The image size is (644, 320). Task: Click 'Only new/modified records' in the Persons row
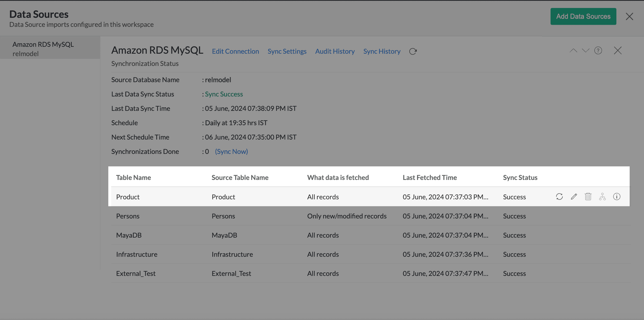click(x=347, y=216)
